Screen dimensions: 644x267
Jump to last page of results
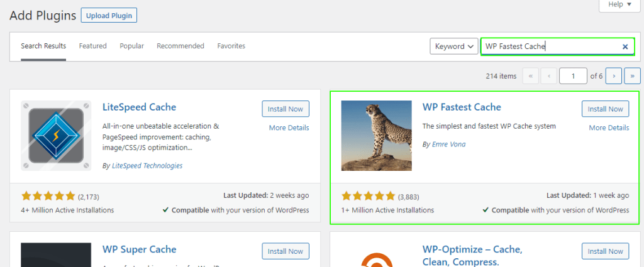pos(631,76)
